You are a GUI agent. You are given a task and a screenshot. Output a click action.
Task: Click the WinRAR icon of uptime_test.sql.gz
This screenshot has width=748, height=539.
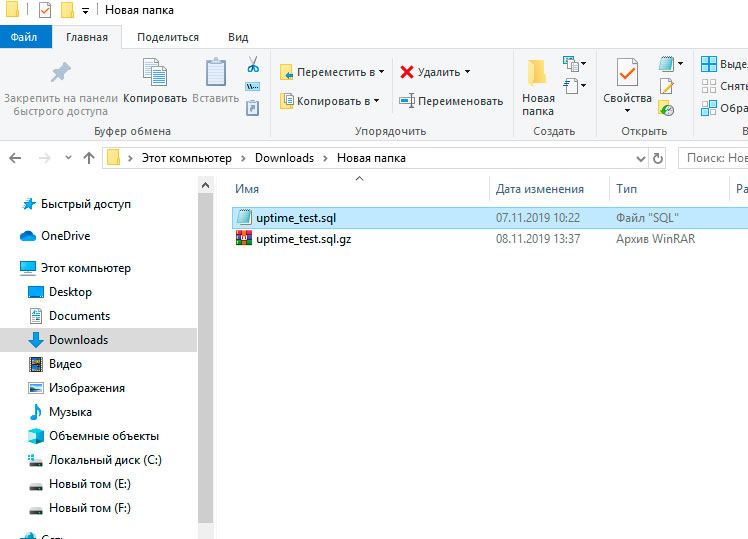point(244,238)
